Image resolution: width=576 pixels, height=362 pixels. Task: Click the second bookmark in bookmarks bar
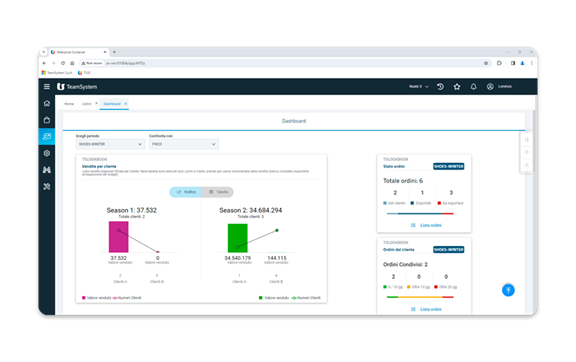[84, 73]
